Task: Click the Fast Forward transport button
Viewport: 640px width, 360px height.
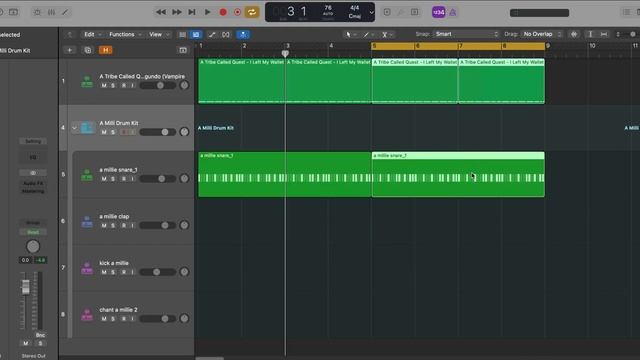Action: [176, 12]
